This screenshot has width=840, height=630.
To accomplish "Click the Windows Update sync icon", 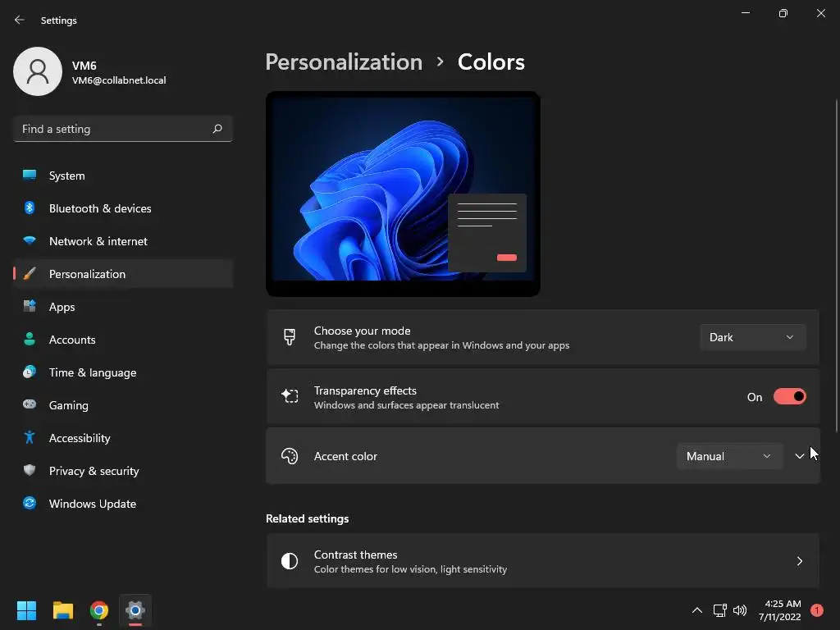I will tap(30, 503).
